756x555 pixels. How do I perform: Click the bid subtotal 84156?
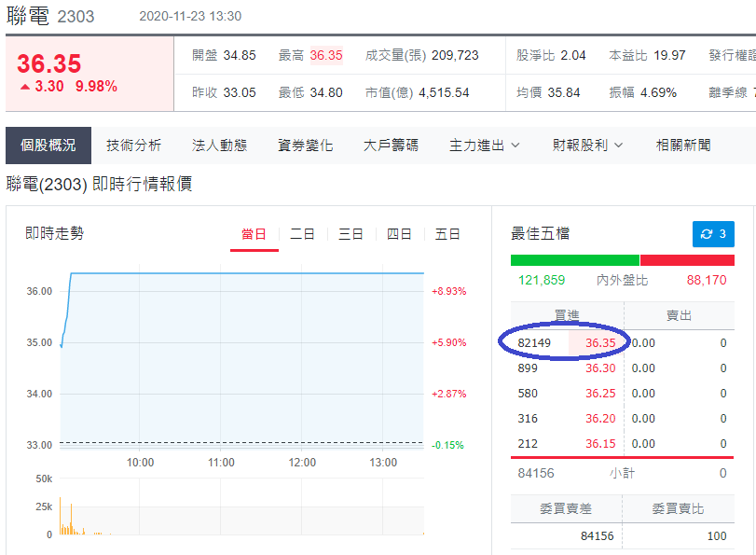click(536, 473)
